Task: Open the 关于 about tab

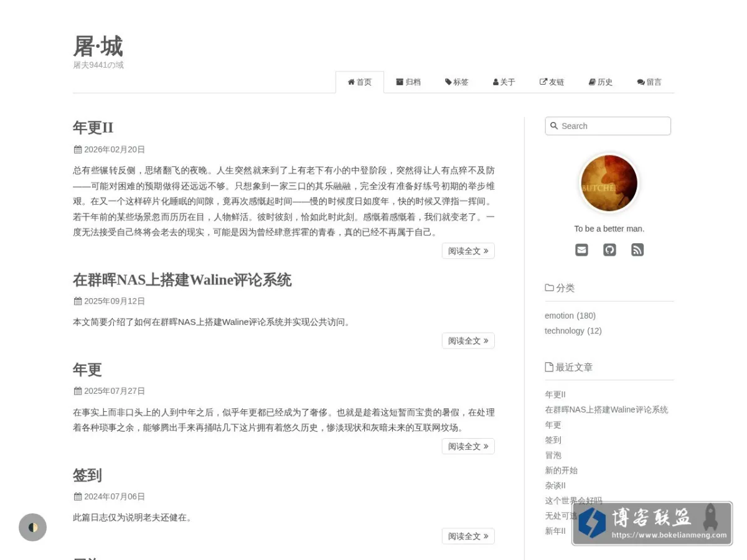Action: pyautogui.click(x=504, y=82)
